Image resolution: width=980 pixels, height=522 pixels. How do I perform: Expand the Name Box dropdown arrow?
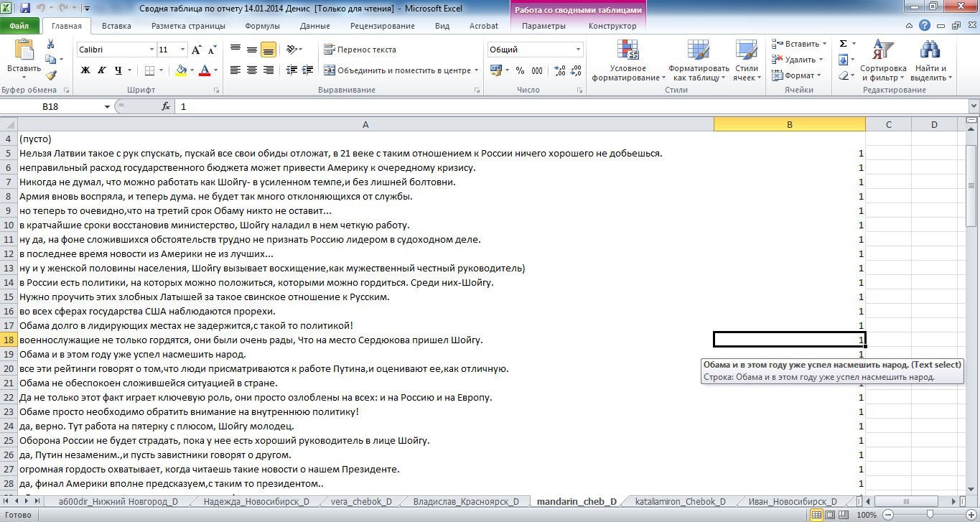[x=107, y=106]
